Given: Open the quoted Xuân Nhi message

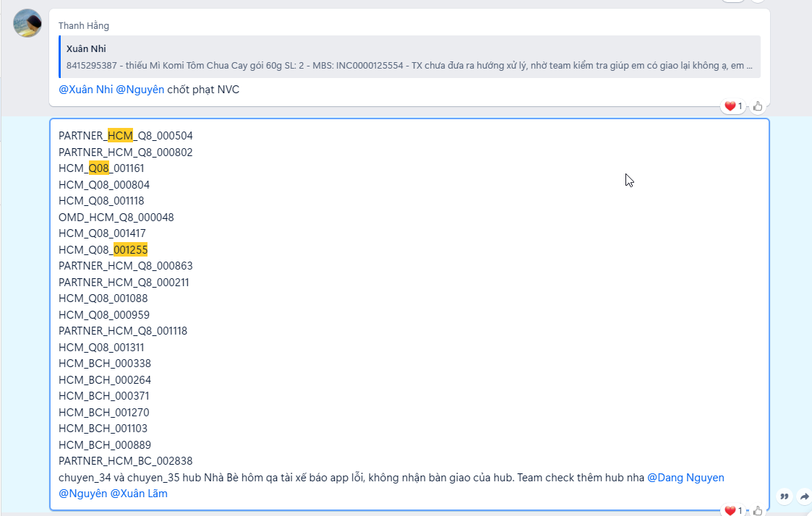Looking at the screenshot, I should [x=410, y=57].
